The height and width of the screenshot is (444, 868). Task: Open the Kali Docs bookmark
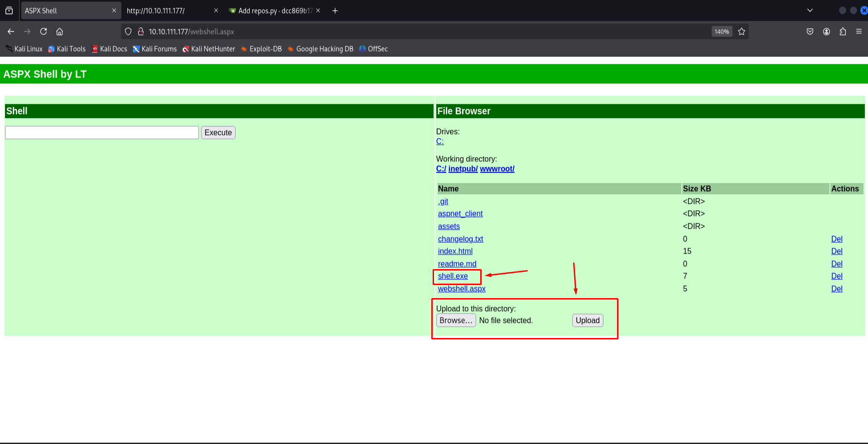110,49
